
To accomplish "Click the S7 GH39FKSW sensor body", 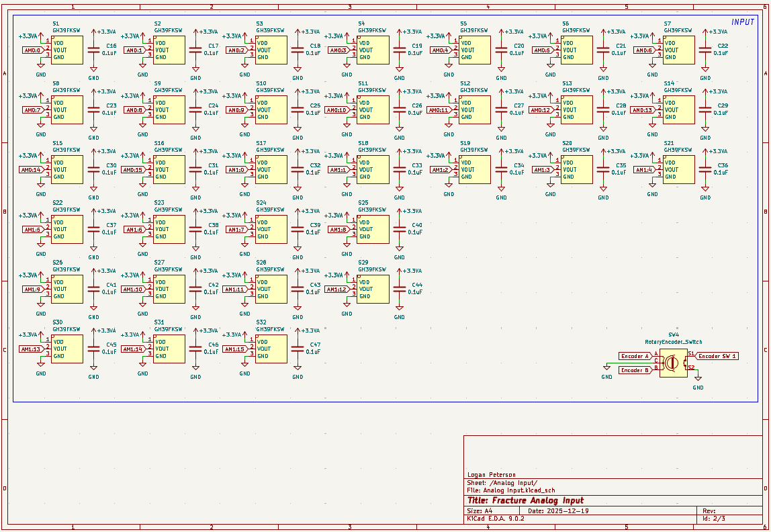I will tap(679, 50).
